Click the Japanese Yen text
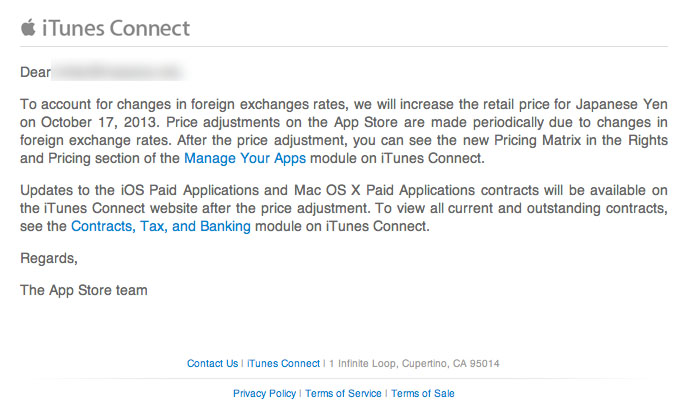Screen dimensions: 684x409 pos(622,104)
